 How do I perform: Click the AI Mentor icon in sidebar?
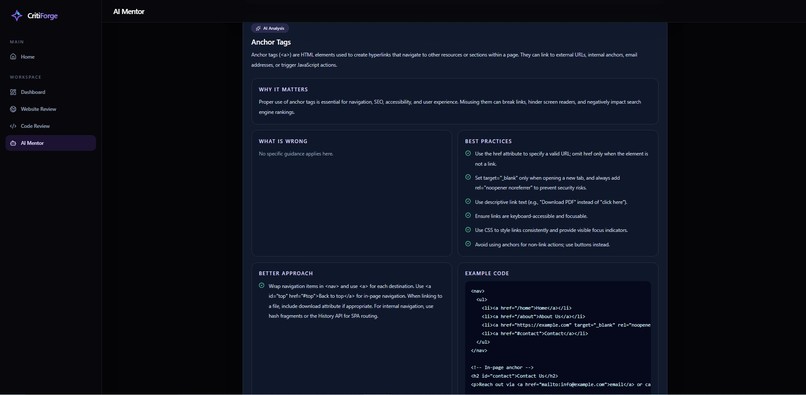pyautogui.click(x=13, y=143)
